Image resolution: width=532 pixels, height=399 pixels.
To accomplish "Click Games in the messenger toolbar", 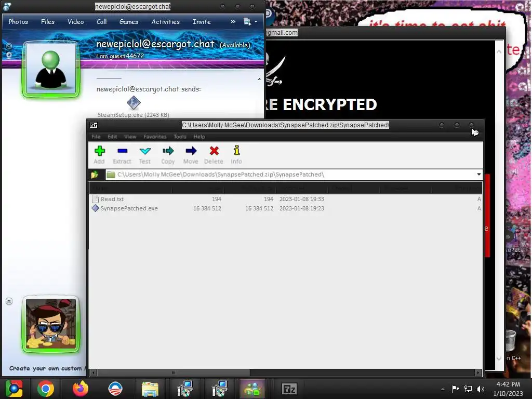I will click(129, 22).
